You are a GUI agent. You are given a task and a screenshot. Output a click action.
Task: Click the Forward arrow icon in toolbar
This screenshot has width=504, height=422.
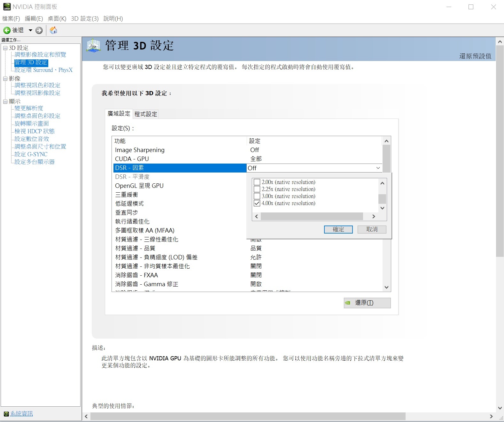39,30
